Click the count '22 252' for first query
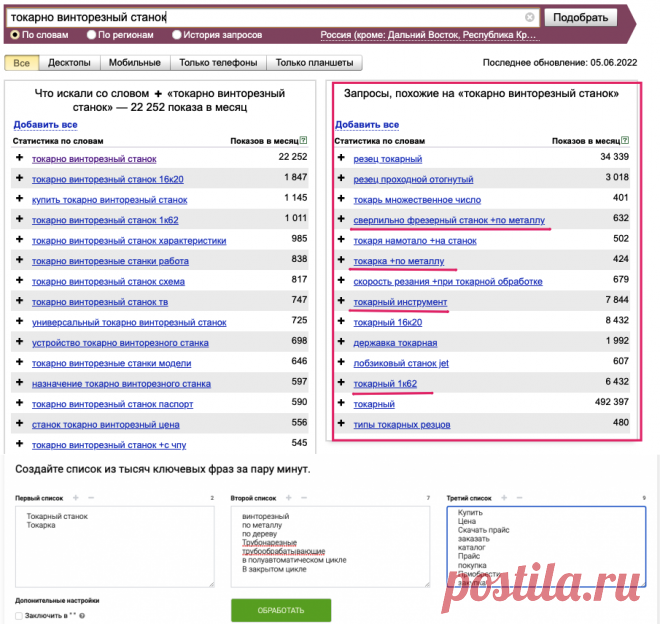The width and height of the screenshot is (660, 624). pyautogui.click(x=293, y=157)
